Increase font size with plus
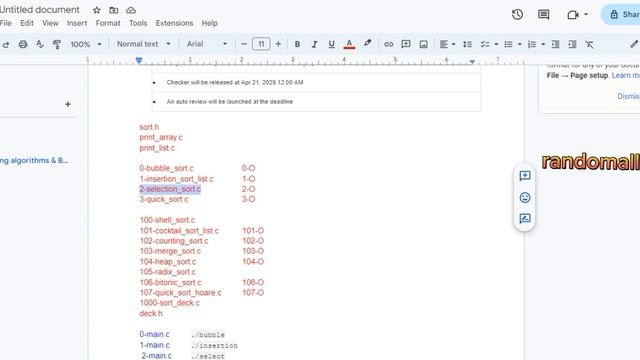This screenshot has height=360, width=640. coord(278,44)
